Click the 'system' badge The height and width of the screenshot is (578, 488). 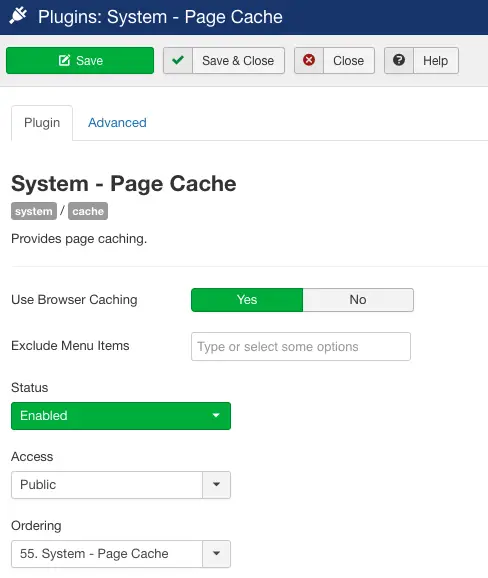tap(34, 211)
